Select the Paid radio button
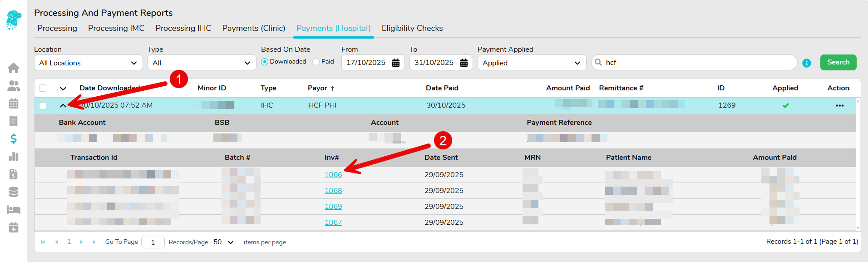868x262 pixels. pyautogui.click(x=316, y=62)
